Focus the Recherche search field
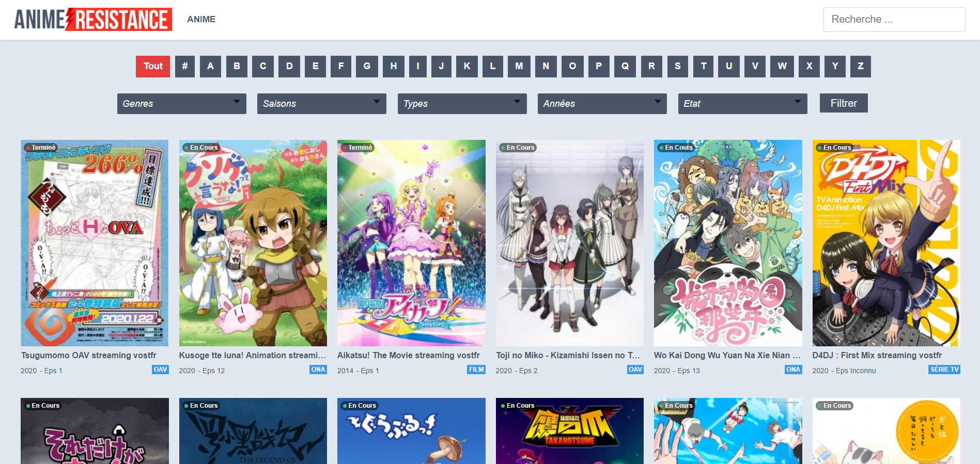Screen dimensions: 980x464 tap(894, 20)
